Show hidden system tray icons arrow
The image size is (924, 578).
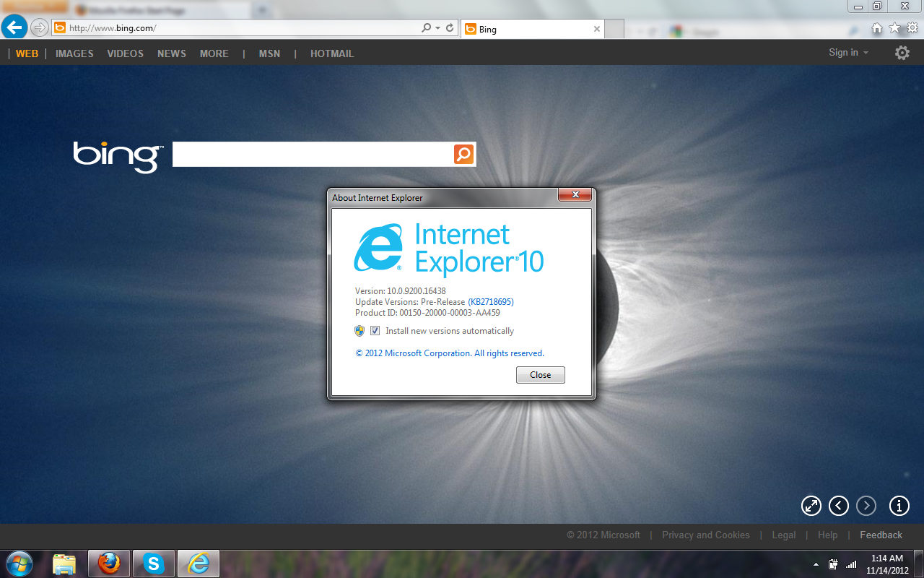(816, 564)
